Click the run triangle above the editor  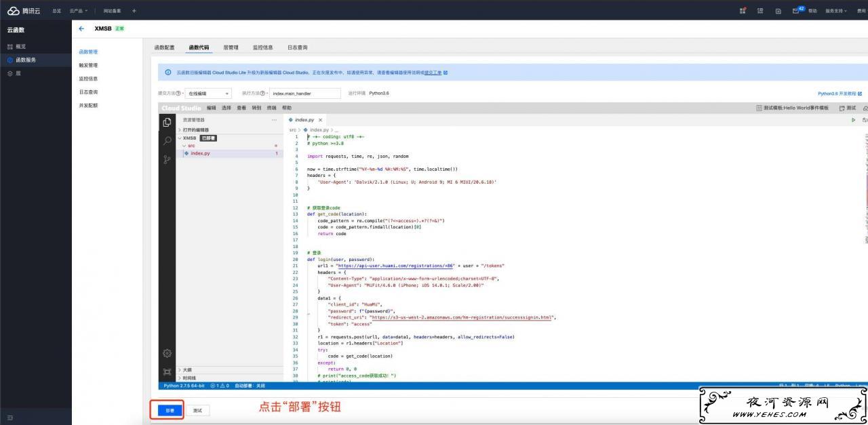pos(853,120)
